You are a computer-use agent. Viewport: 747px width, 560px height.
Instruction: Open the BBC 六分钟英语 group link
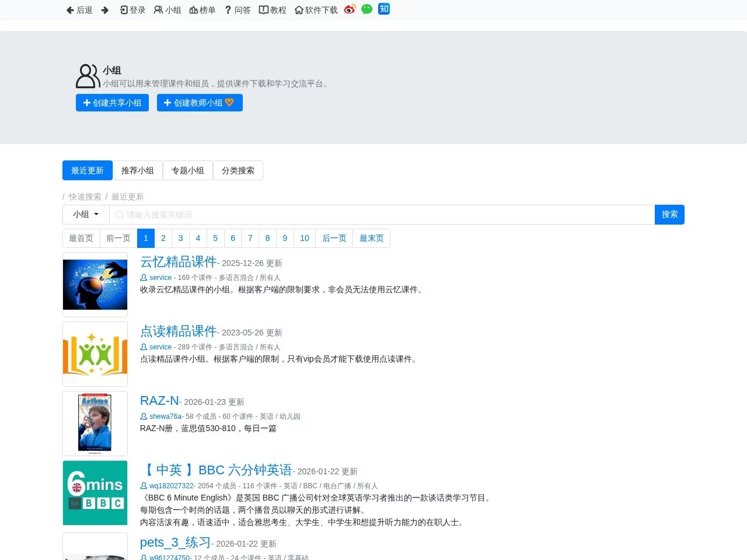(x=217, y=470)
